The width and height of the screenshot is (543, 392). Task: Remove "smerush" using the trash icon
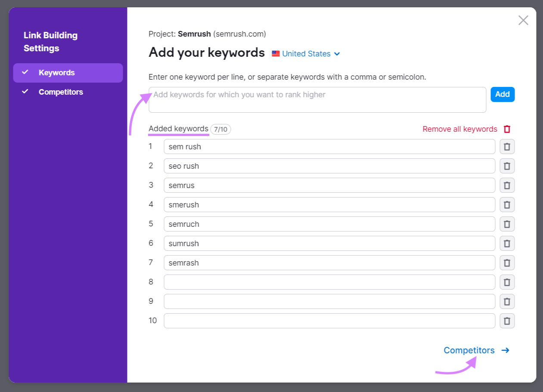point(507,204)
